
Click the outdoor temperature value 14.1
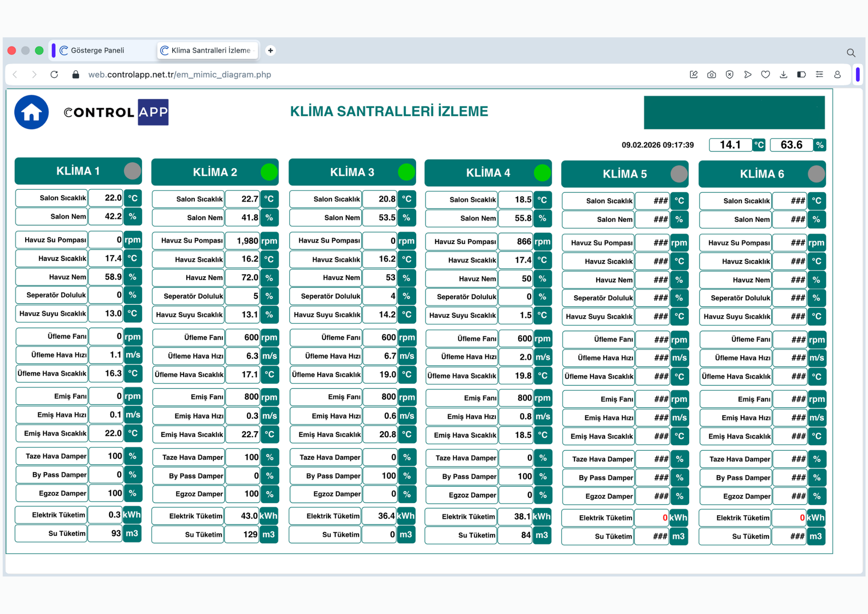(730, 145)
